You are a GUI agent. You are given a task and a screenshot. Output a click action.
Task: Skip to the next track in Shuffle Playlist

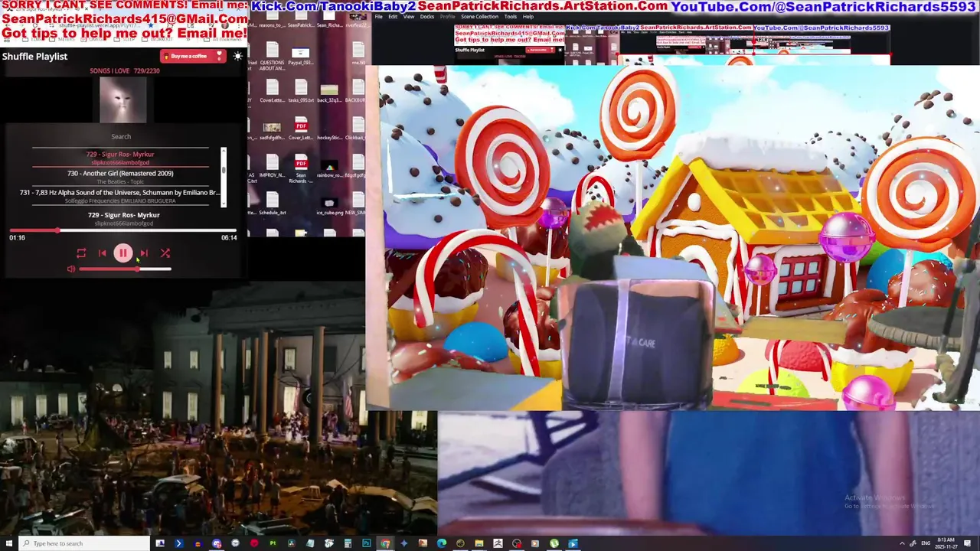tap(144, 253)
